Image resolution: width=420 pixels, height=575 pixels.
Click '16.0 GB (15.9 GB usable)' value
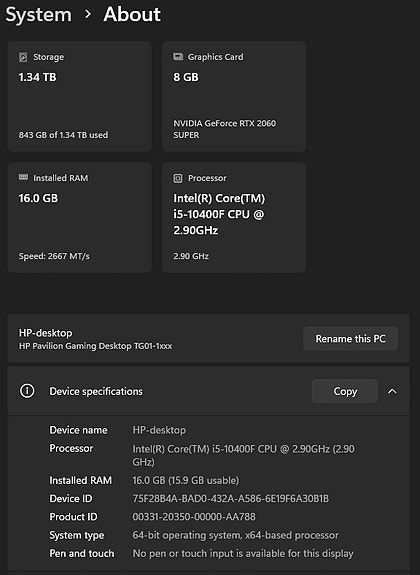186,480
